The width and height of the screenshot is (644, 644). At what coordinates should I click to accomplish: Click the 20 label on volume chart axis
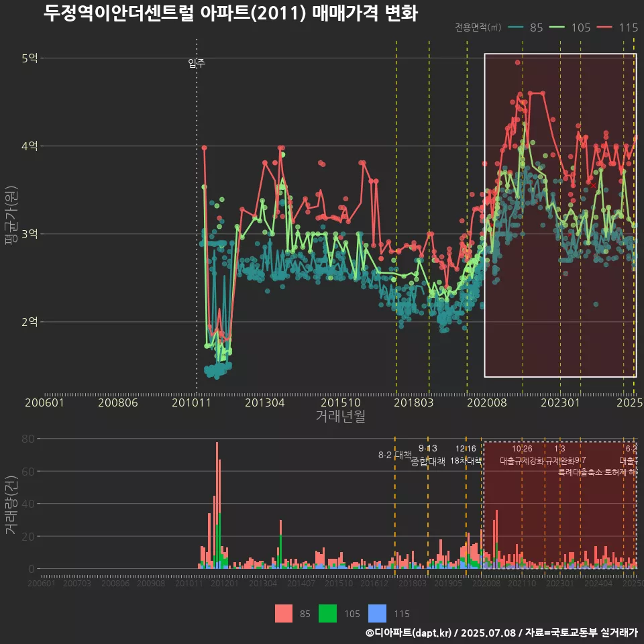point(28,537)
